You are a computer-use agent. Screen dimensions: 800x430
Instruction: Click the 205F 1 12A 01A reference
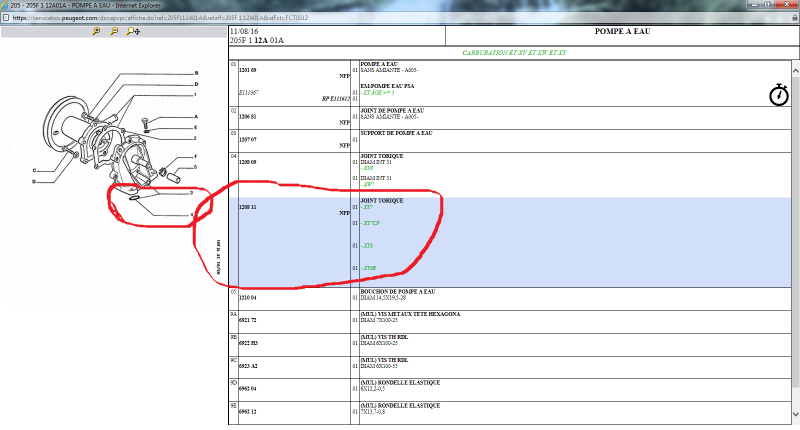[x=257, y=40]
